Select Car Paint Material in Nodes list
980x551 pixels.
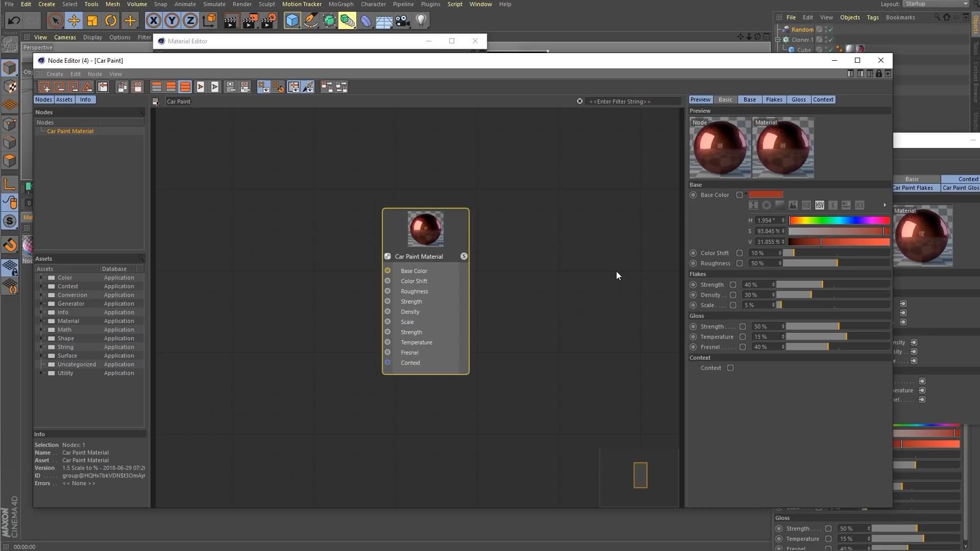point(70,131)
